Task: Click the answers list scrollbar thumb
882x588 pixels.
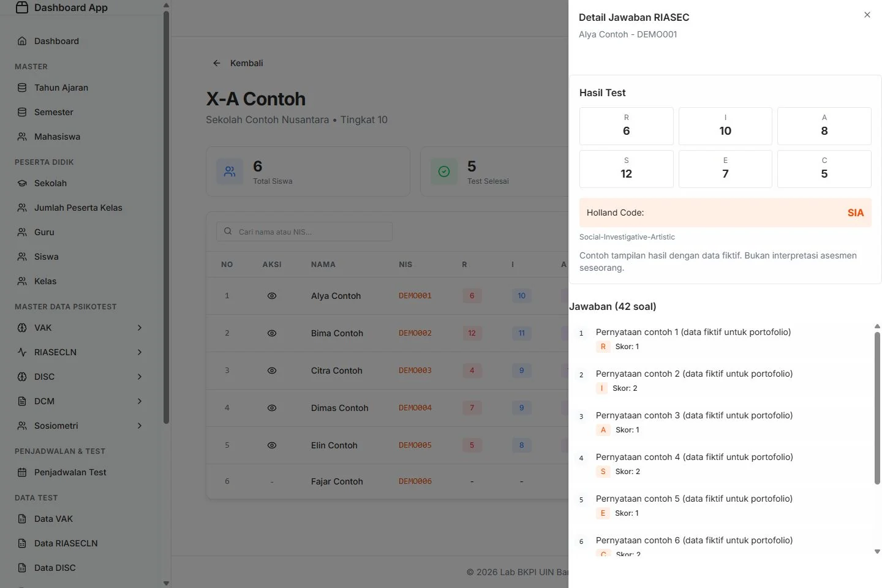Action: coord(877,408)
